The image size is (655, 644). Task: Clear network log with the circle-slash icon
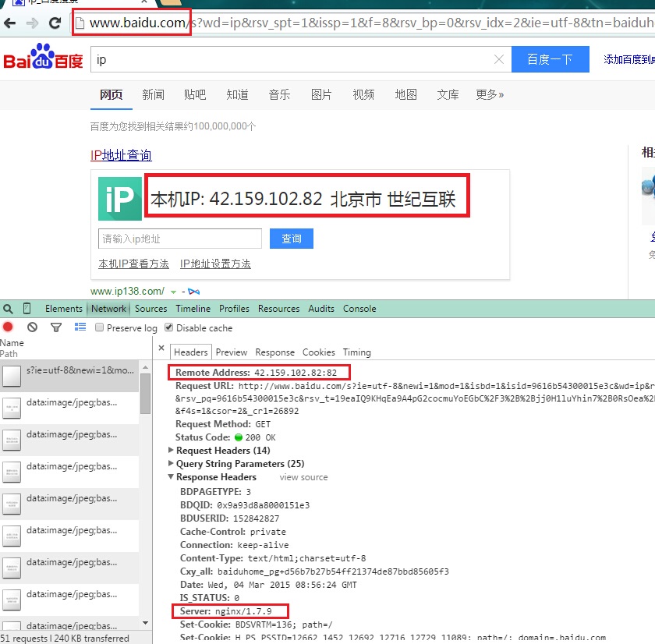point(32,327)
